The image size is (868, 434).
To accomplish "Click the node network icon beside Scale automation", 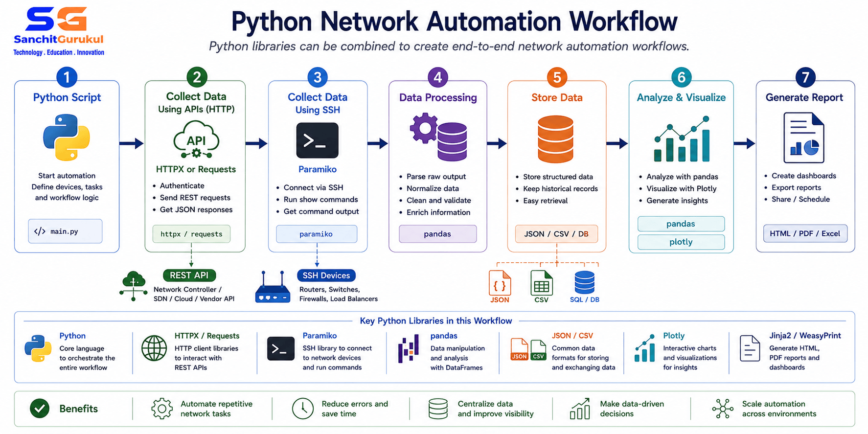I will [723, 409].
